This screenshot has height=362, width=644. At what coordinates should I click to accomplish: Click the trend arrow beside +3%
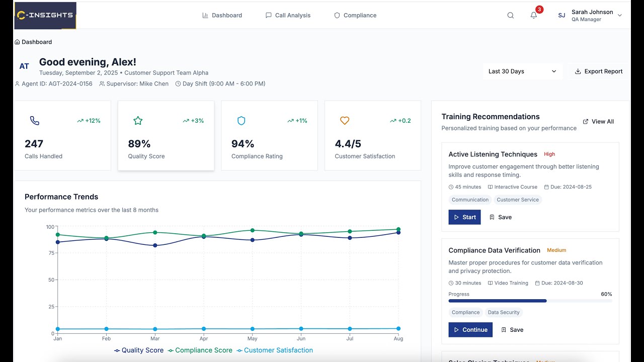point(186,121)
